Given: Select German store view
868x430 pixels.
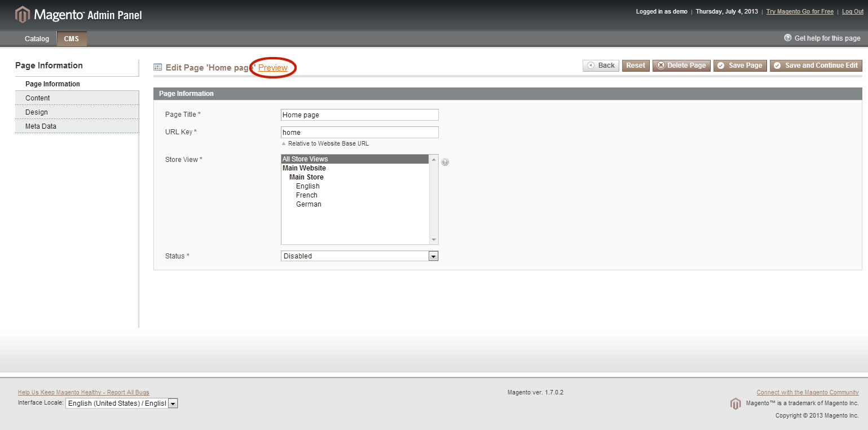Looking at the screenshot, I should pos(355,204).
